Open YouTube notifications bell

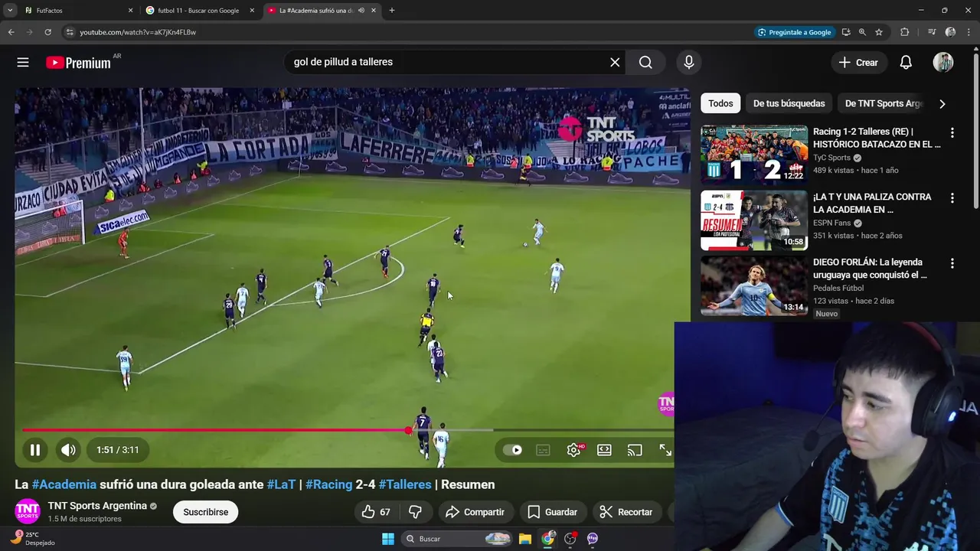tap(906, 63)
